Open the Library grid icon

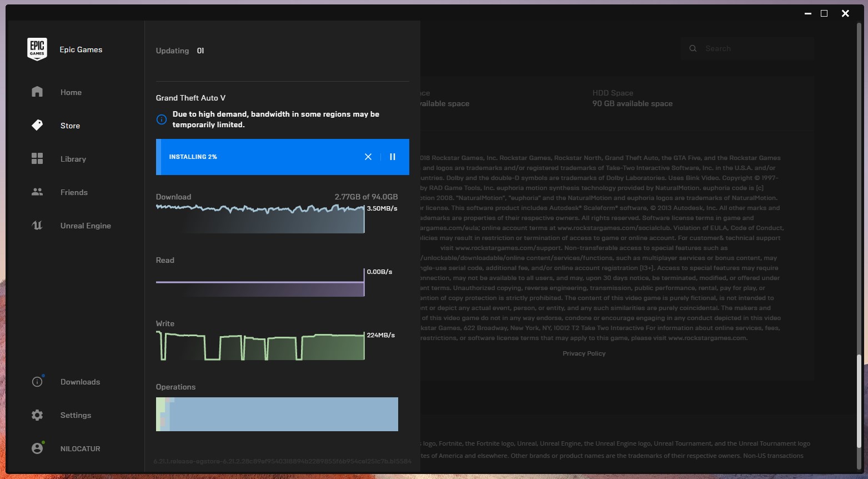[37, 158]
